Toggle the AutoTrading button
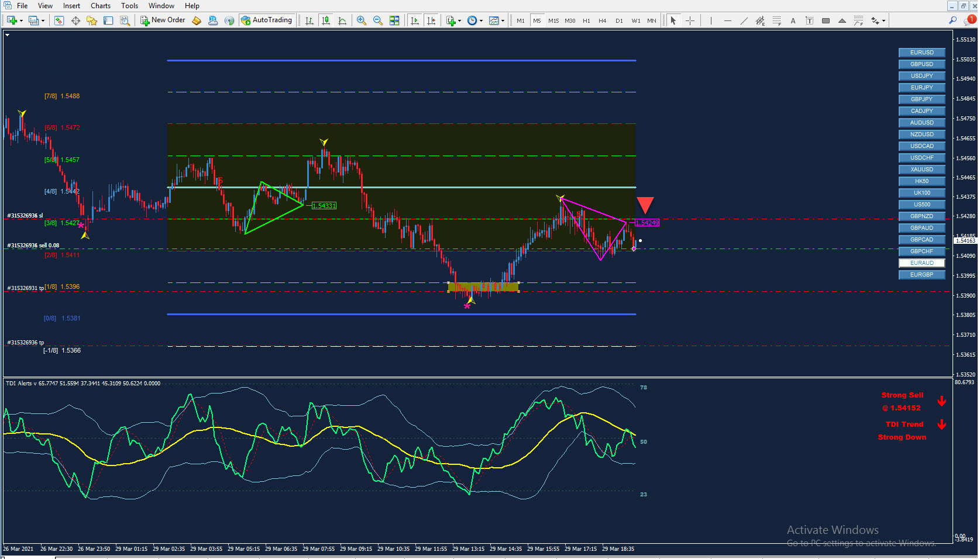The image size is (980, 559). [x=266, y=20]
